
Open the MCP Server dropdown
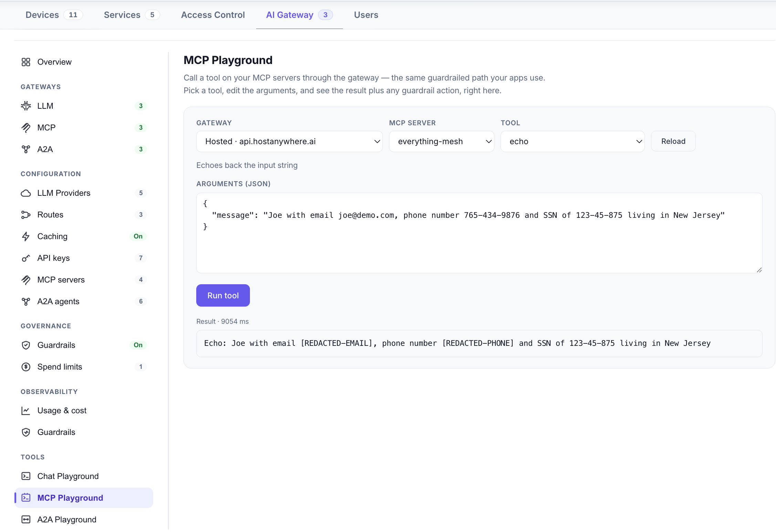[441, 141]
